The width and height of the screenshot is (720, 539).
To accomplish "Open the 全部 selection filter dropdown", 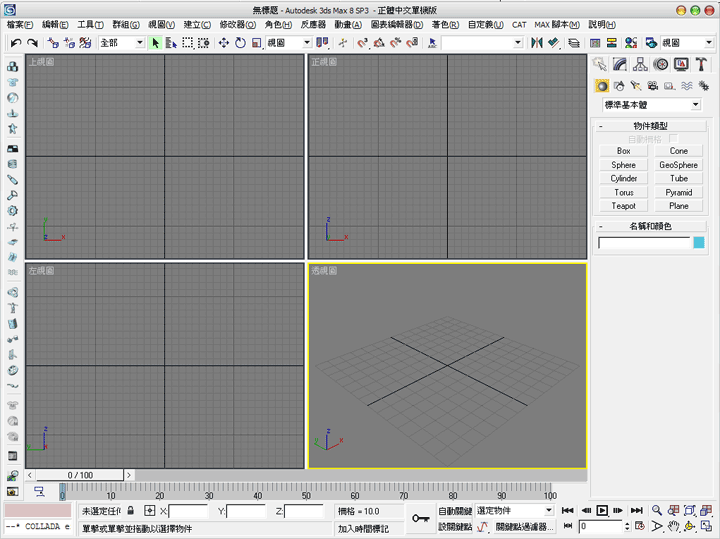I will (122, 43).
